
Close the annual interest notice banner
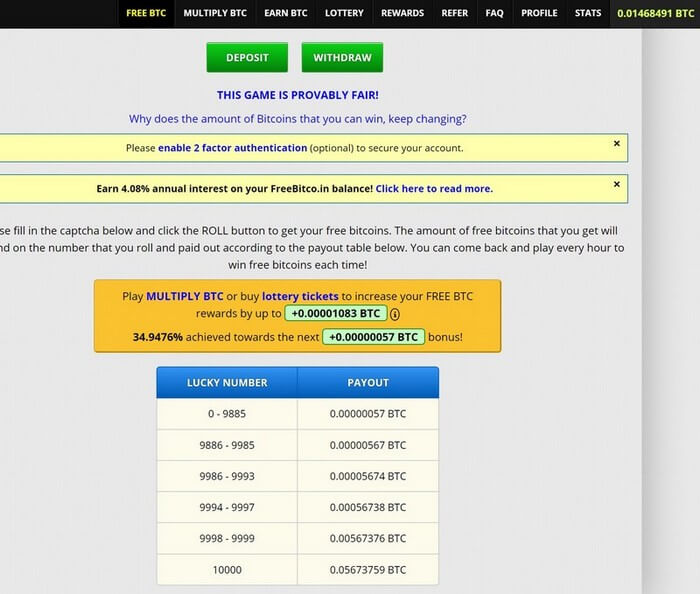[616, 185]
